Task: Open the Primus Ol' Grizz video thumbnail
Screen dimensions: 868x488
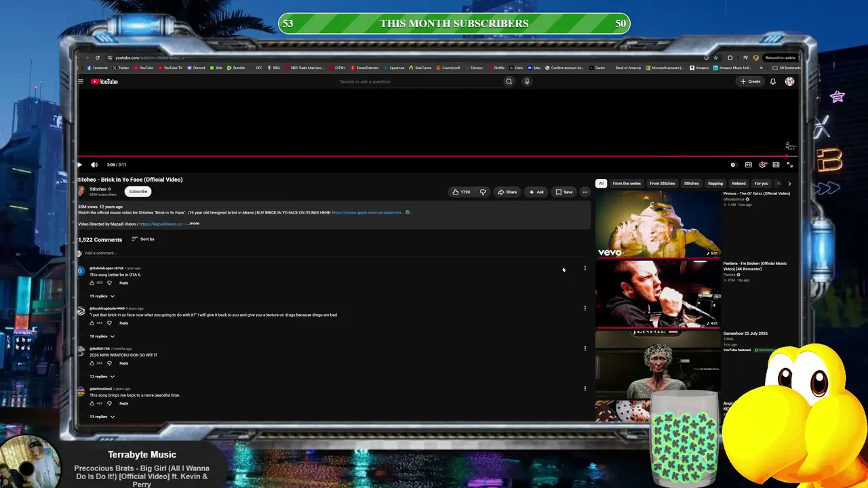Action: click(658, 224)
